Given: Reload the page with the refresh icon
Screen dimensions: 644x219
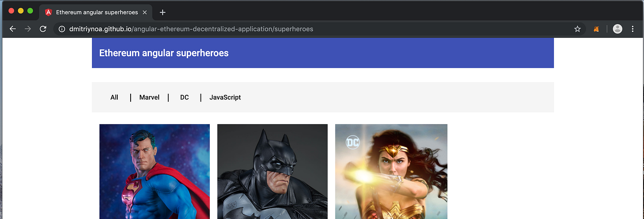Looking at the screenshot, I should [x=43, y=29].
